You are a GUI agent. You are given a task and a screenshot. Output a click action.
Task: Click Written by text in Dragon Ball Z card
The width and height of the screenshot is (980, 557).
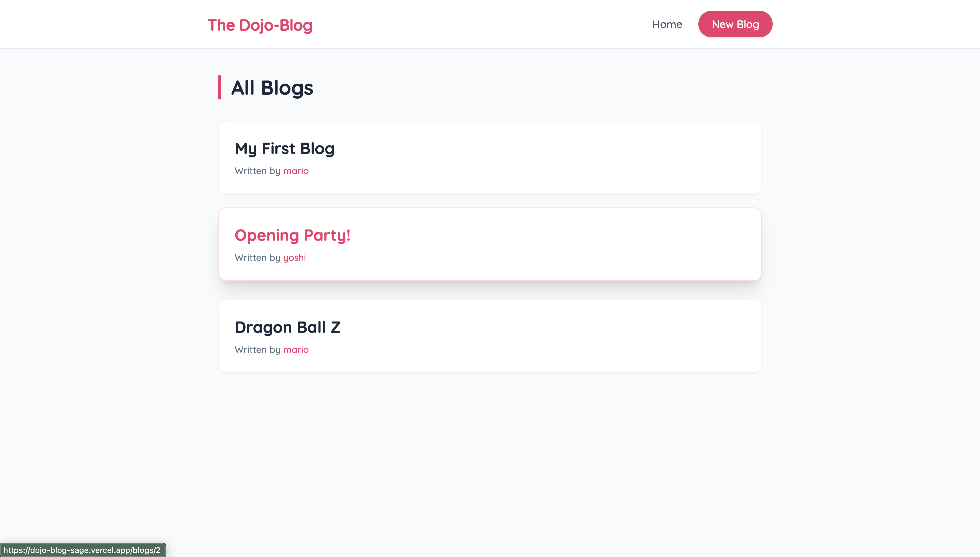[257, 349]
